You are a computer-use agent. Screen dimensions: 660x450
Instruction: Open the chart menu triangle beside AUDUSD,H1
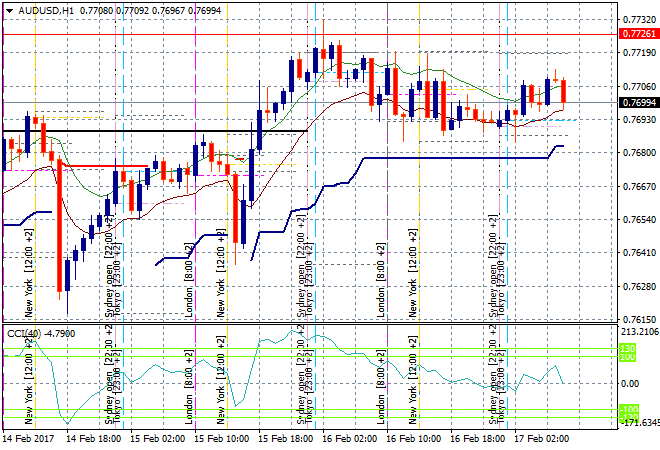coord(9,11)
